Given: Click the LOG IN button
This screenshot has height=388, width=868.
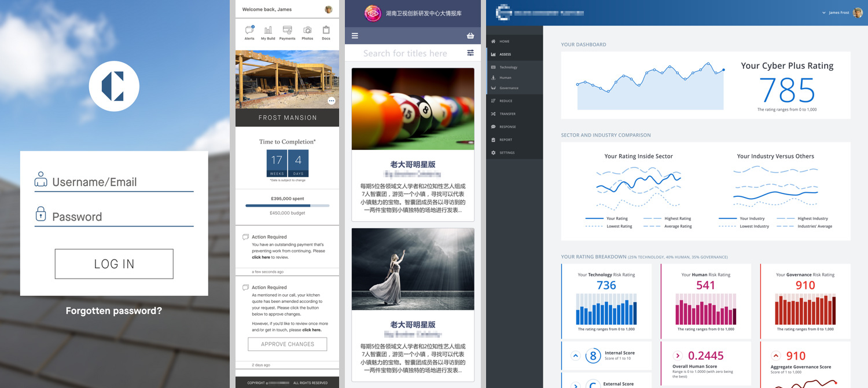Looking at the screenshot, I should click(x=113, y=263).
